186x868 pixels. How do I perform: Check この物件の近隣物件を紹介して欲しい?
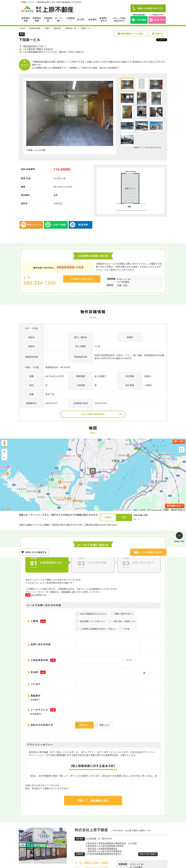click(x=77, y=628)
